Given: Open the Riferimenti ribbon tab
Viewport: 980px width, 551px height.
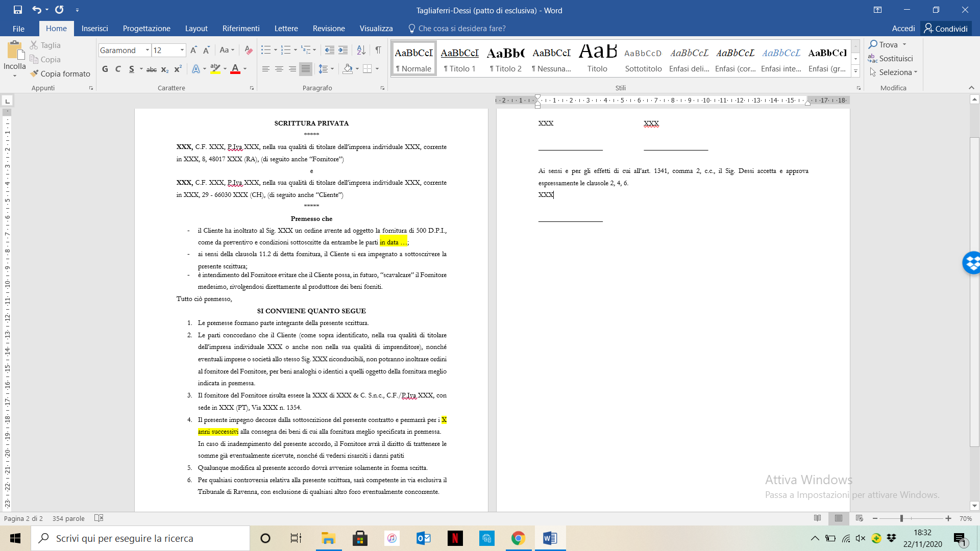Looking at the screenshot, I should (241, 29).
